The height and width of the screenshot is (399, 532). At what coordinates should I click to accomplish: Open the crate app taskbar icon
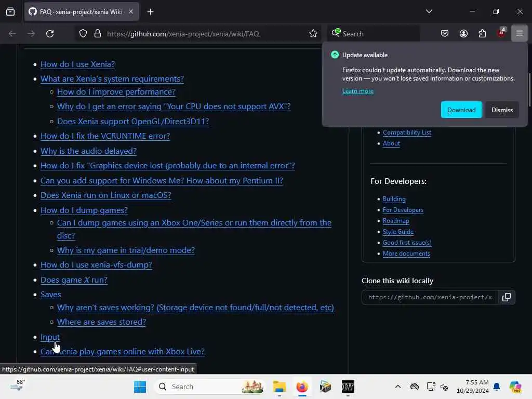tap(325, 387)
